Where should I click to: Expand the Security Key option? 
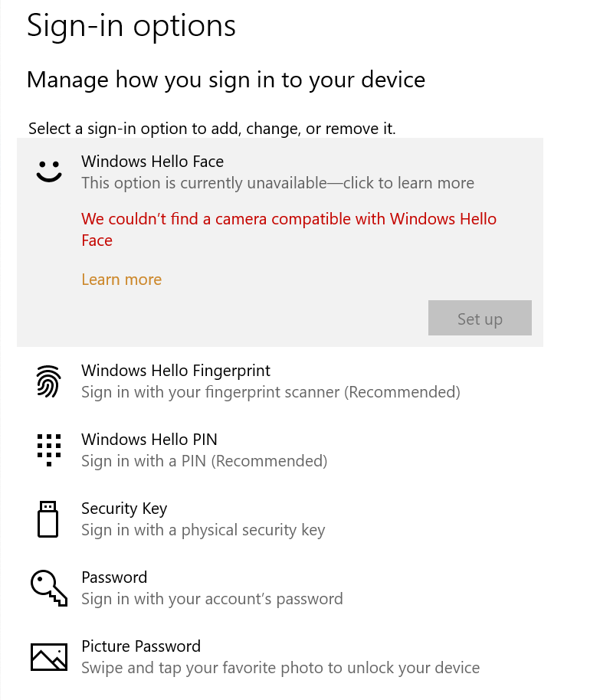(x=124, y=509)
